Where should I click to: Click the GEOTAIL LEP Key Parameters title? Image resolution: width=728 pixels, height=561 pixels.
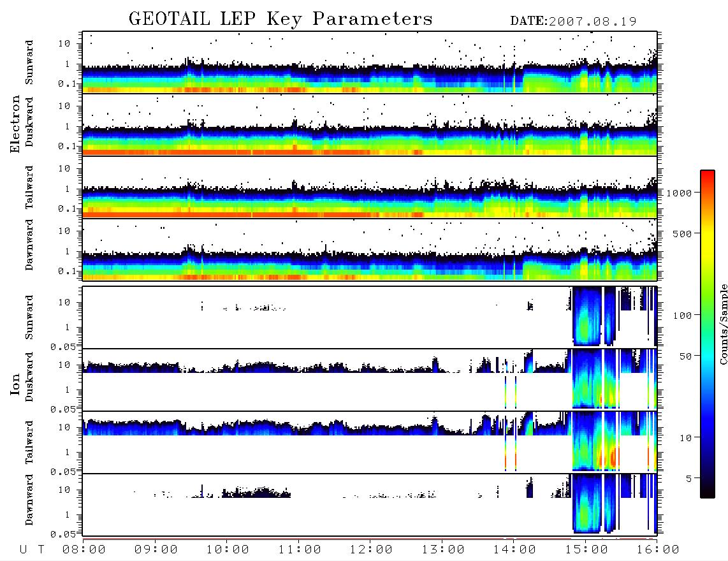point(280,19)
